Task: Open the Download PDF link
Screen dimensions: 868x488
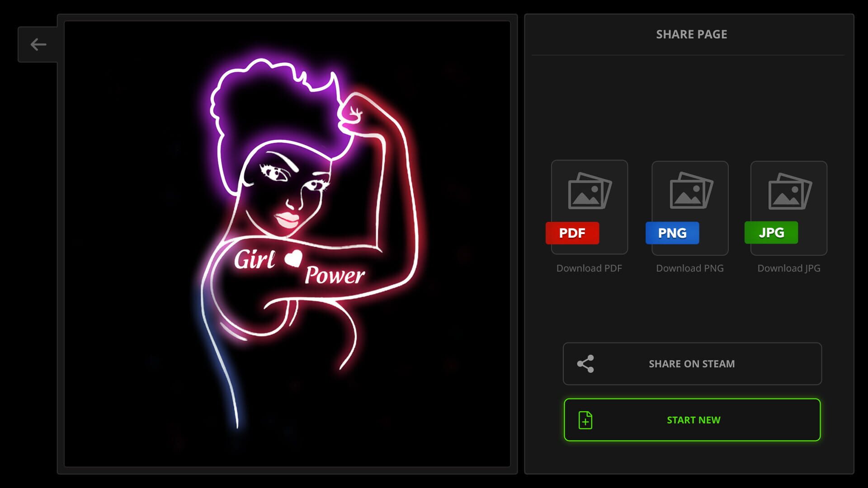Action: tap(589, 267)
